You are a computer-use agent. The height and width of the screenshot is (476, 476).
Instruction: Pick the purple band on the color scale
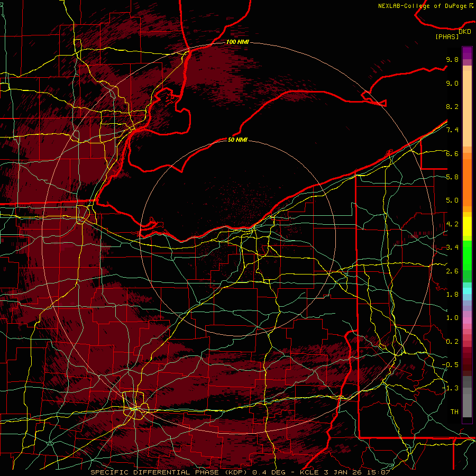[467, 53]
